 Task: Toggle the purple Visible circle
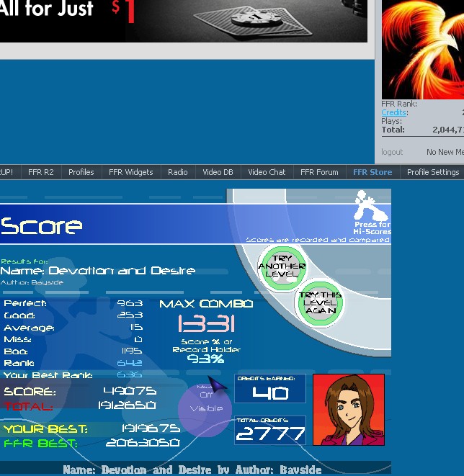point(205,409)
